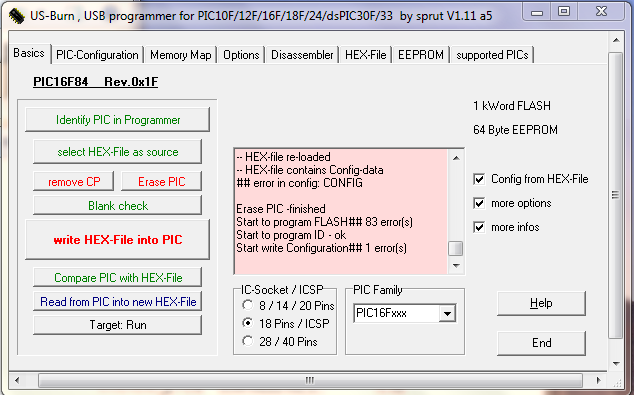Toggle the more infos checkbox

point(479,227)
